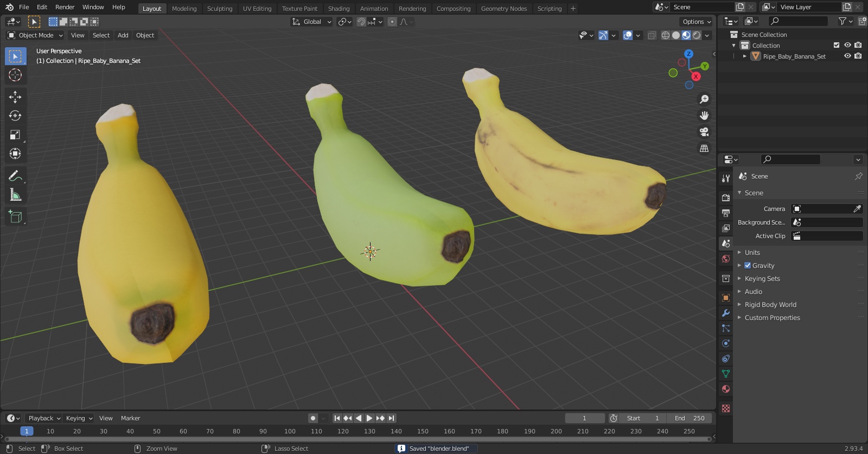Open the Output properties tab
The height and width of the screenshot is (454, 868).
pyautogui.click(x=725, y=213)
